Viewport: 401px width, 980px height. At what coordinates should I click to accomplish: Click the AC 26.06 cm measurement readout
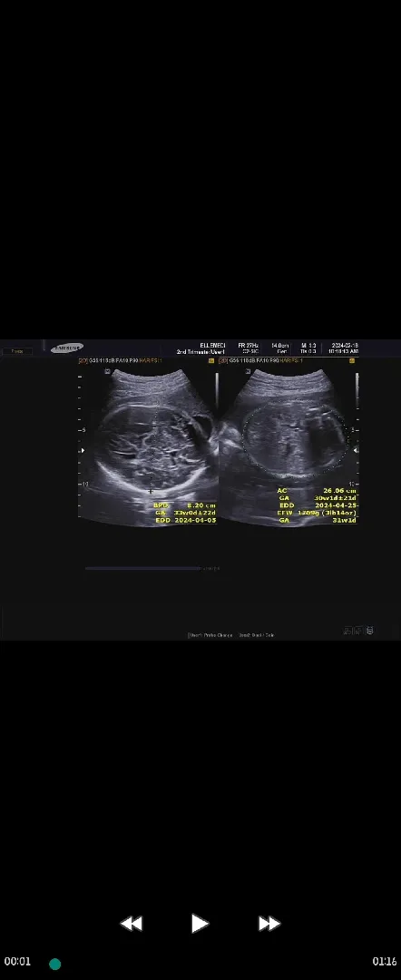(x=318, y=491)
